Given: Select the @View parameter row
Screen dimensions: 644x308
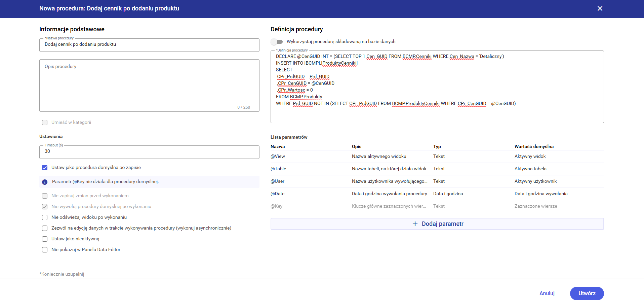Looking at the screenshot, I should pos(437,157).
